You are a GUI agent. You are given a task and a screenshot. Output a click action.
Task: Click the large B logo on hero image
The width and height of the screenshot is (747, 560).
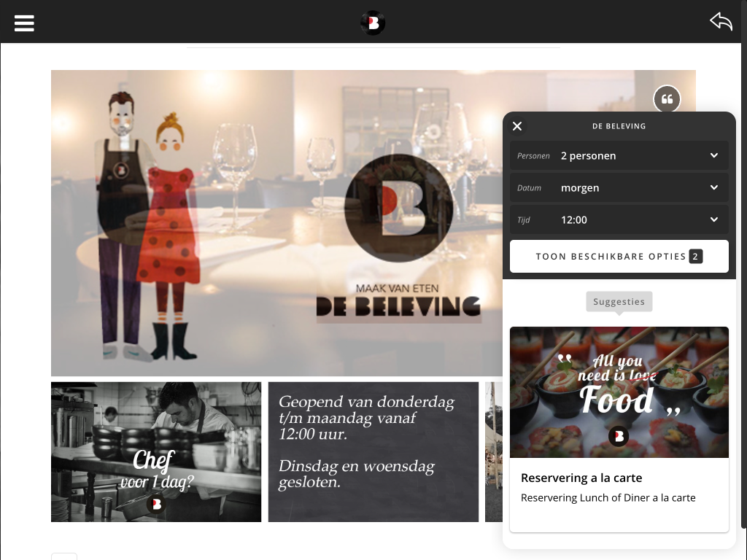(398, 209)
